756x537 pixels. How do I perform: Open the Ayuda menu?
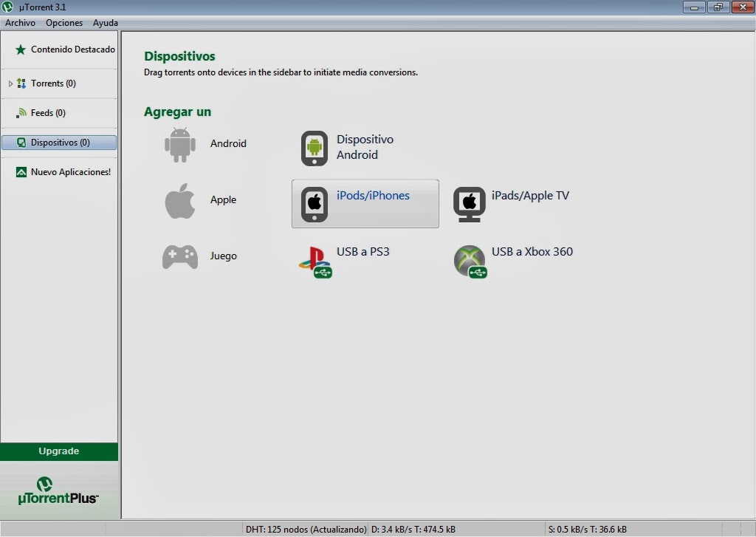(x=106, y=23)
